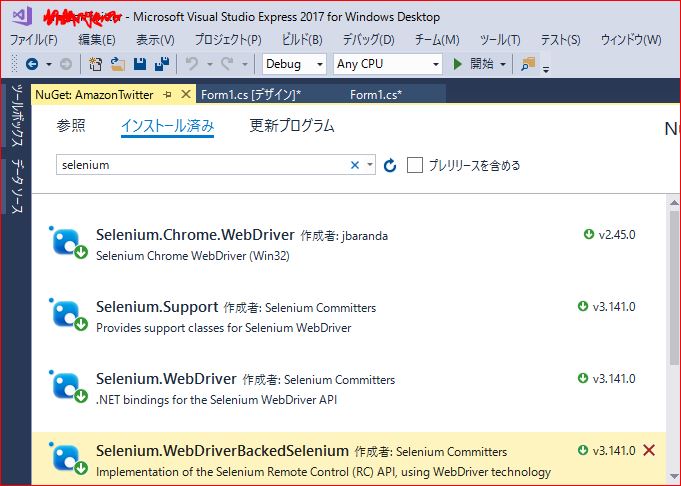Viewport: 681px width, 486px height.
Task: Open the テスト(S) menu
Action: 560,40
